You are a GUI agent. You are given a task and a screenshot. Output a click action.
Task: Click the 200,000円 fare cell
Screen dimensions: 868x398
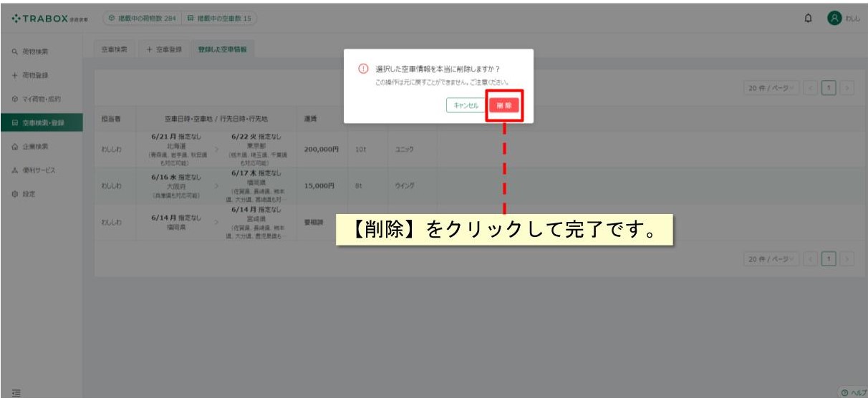[x=322, y=151]
